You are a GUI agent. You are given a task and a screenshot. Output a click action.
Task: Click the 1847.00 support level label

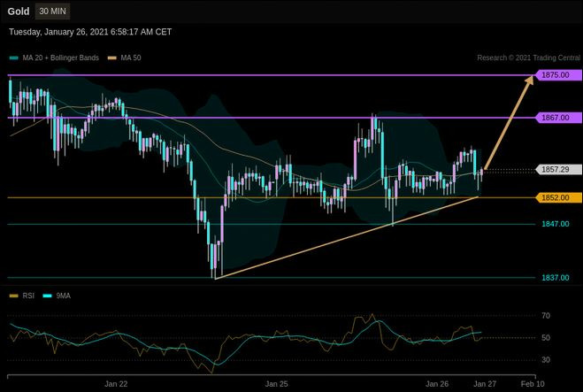[x=555, y=224]
